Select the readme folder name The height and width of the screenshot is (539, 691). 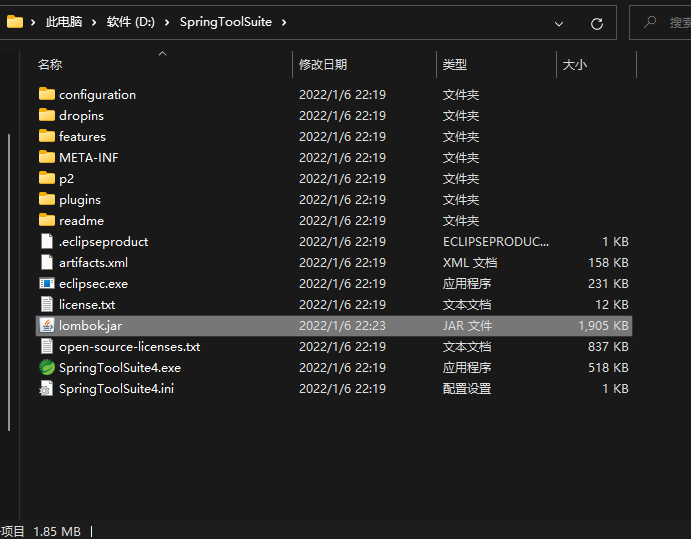tap(82, 220)
